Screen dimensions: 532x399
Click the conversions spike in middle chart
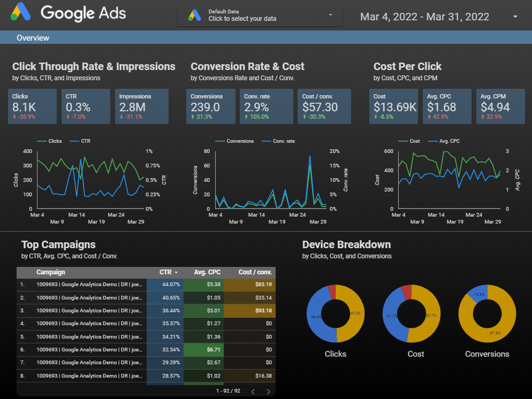(310, 164)
